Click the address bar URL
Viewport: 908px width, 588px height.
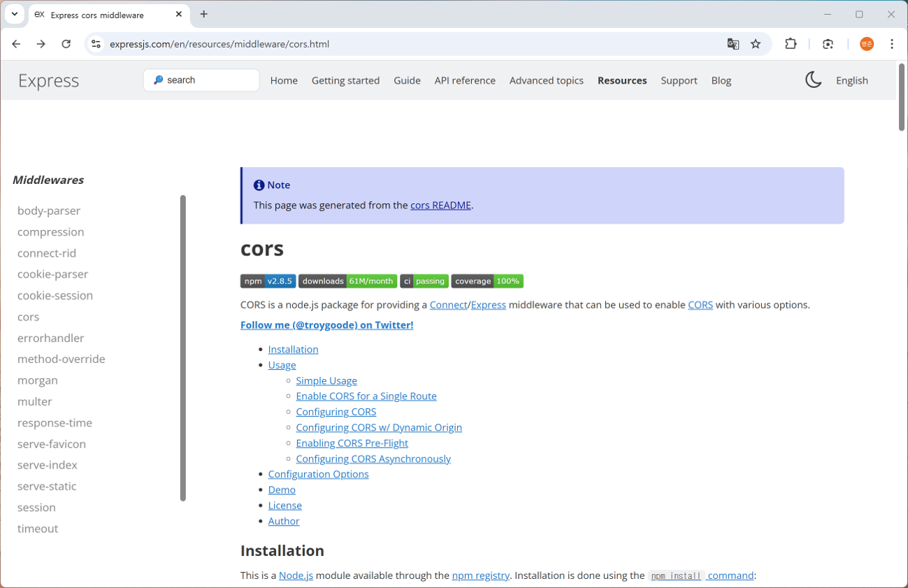pos(219,44)
